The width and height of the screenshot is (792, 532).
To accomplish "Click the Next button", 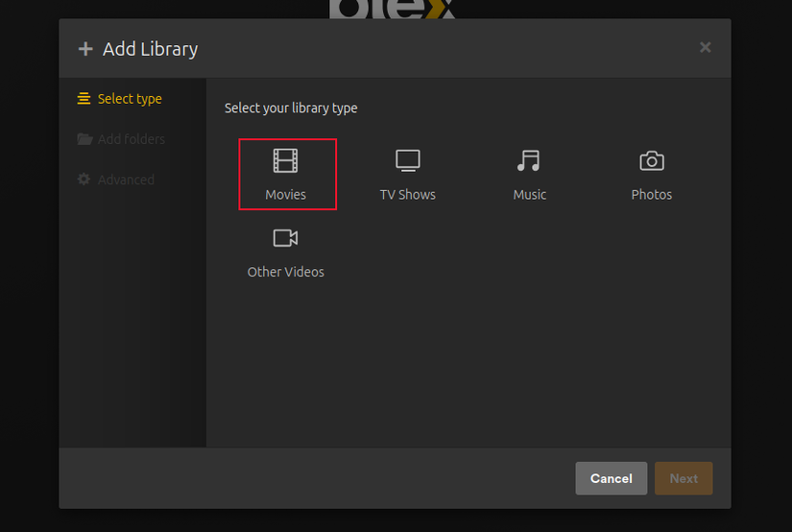I will click(684, 478).
